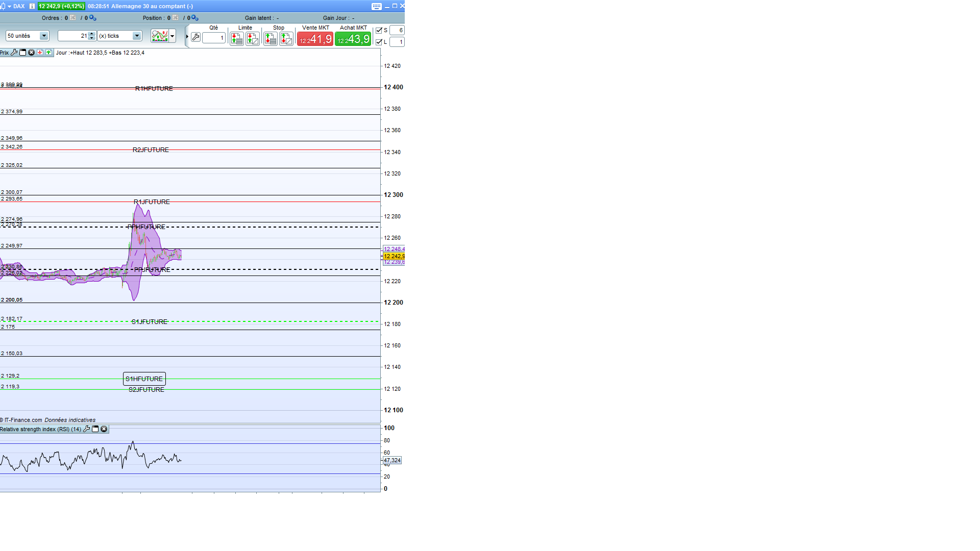This screenshot has height=551, width=980.
Task: Click the Achat MKT buy button
Action: click(353, 39)
